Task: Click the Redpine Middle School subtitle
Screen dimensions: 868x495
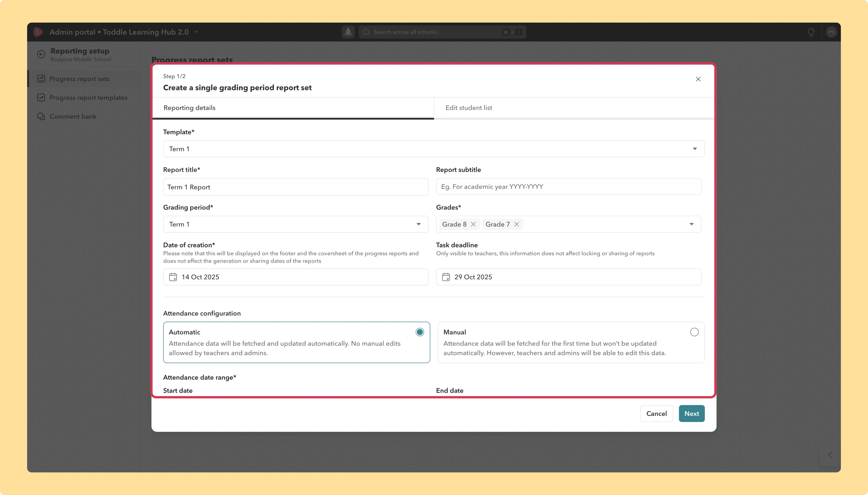Action: [81, 59]
